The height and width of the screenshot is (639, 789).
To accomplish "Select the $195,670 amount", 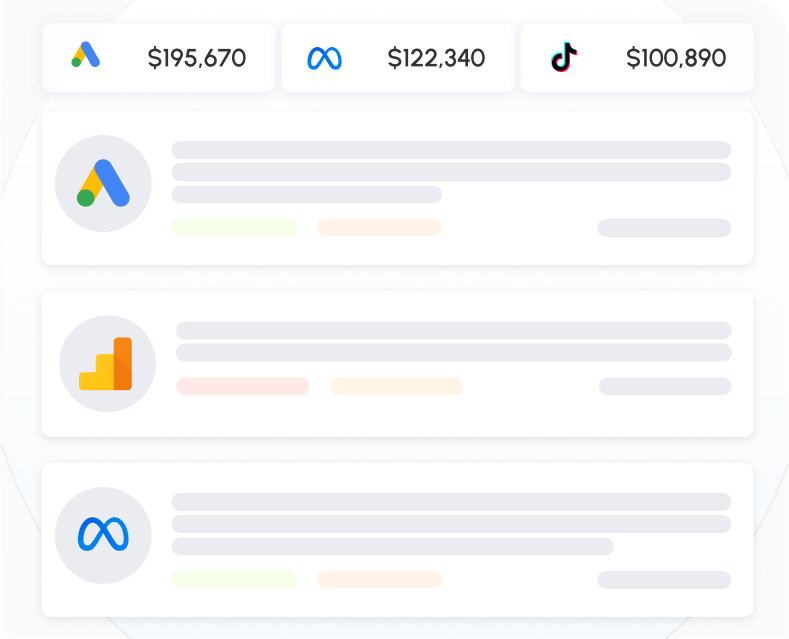I will tap(197, 58).
